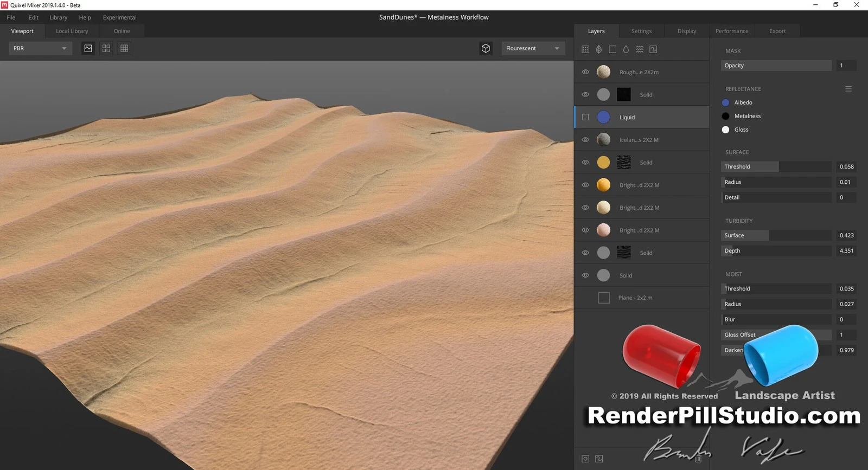The image size is (868, 470).
Task: Click the Turbidity Depth value 4.351
Action: coord(846,251)
